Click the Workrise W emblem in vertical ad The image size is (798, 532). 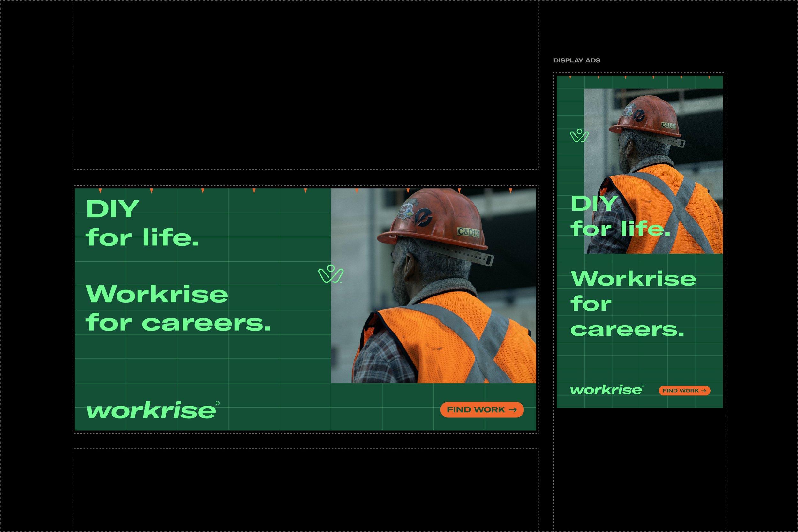(579, 135)
